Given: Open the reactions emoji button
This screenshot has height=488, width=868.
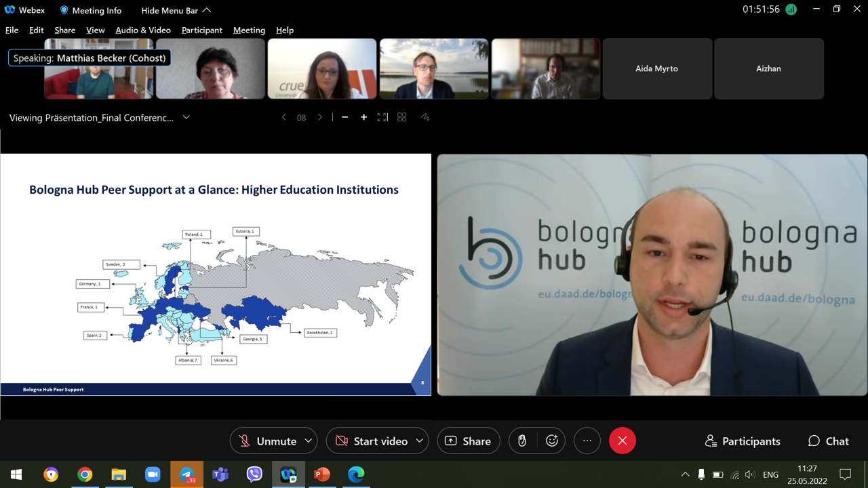Looking at the screenshot, I should pos(552,441).
